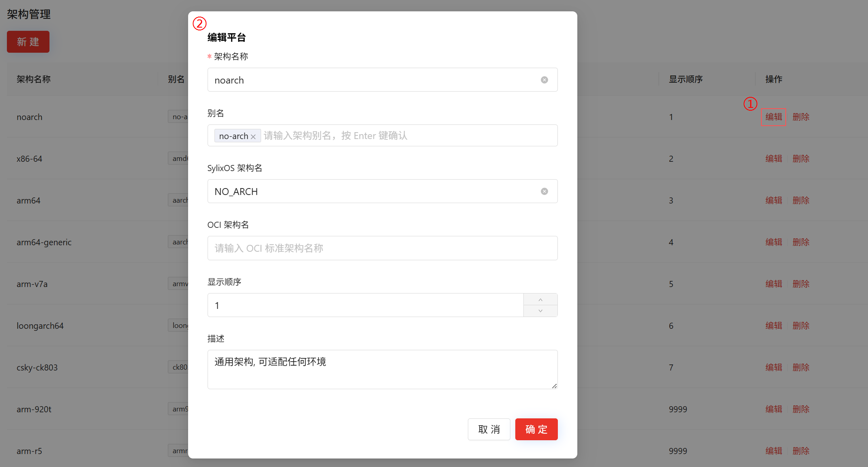868x467 pixels.
Task: Click the 显示顺序 number input
Action: 365,305
